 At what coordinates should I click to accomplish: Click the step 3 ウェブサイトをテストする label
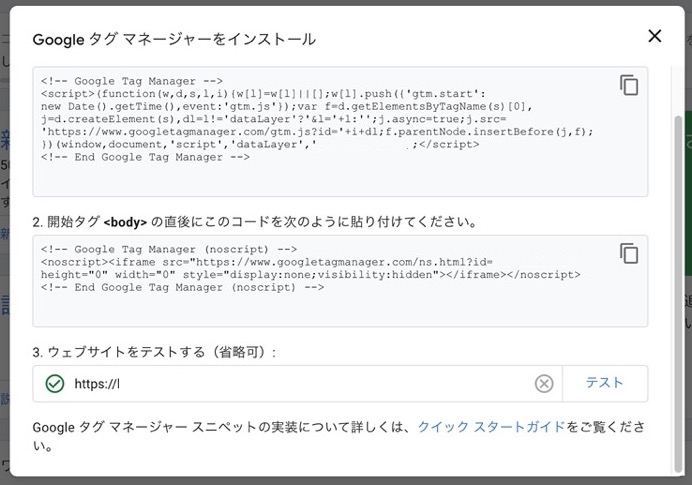tap(154, 352)
